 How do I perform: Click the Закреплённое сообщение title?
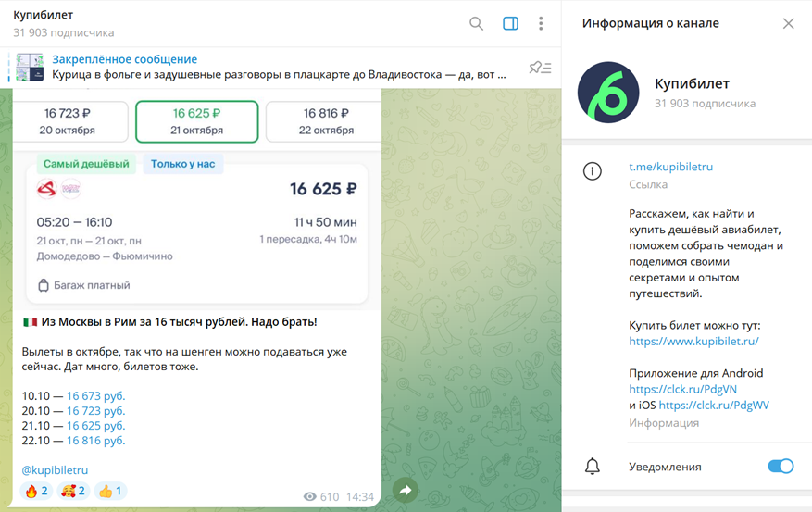click(x=124, y=59)
